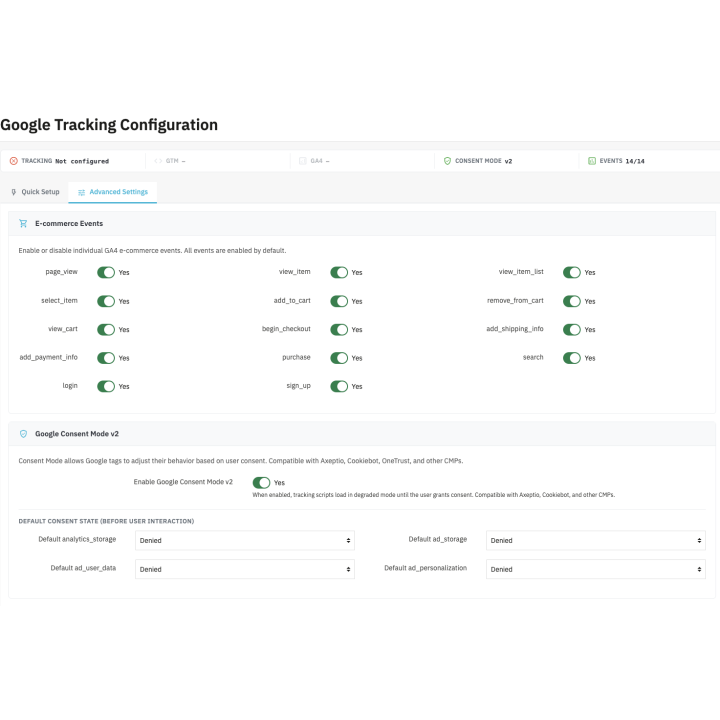
Task: Toggle Enable Google Consent Mode v2 switch
Action: (x=261, y=483)
